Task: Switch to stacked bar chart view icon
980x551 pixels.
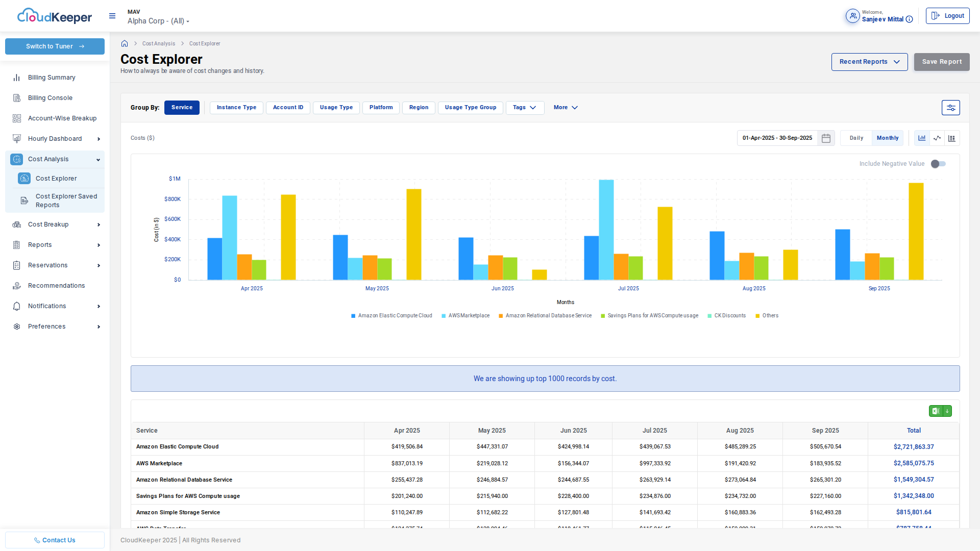Action: click(x=952, y=138)
